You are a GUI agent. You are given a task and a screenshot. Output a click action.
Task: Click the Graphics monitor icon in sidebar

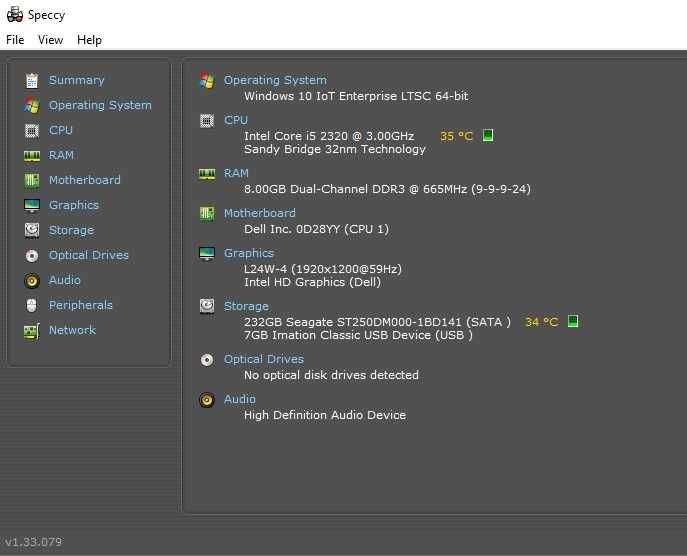pyautogui.click(x=32, y=205)
